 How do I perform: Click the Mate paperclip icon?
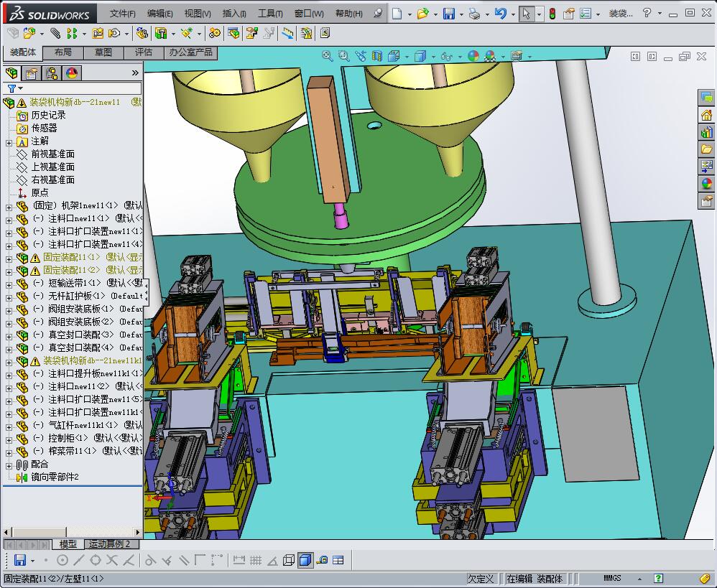coord(55,33)
